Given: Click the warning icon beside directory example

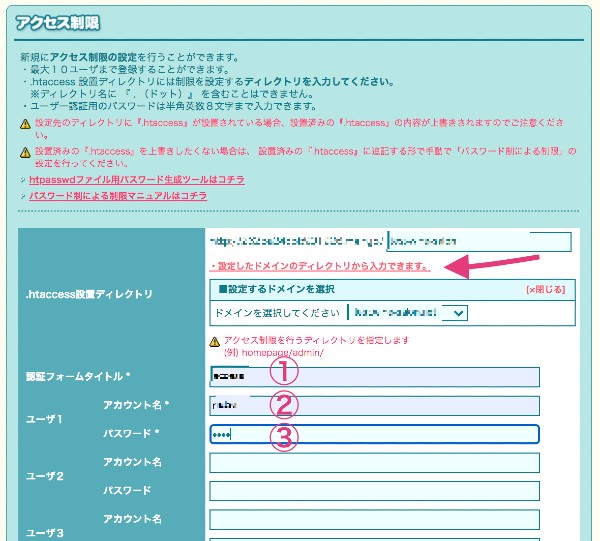Looking at the screenshot, I should pos(215,341).
